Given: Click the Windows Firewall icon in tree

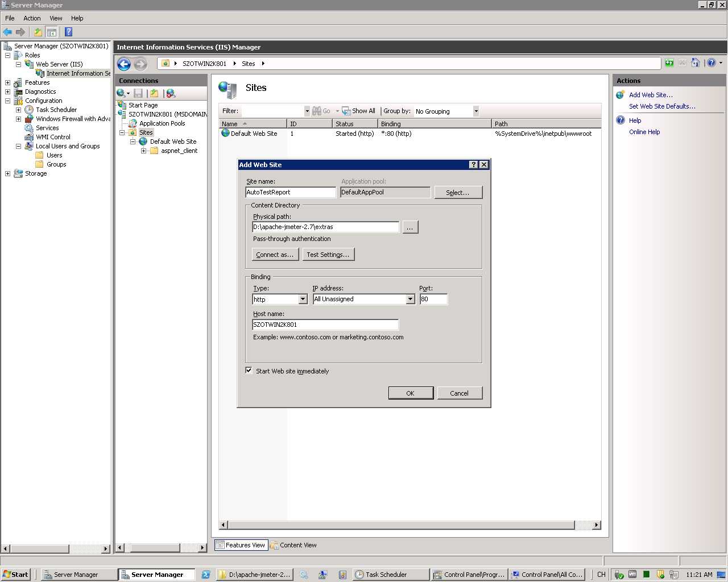Looking at the screenshot, I should (x=29, y=119).
